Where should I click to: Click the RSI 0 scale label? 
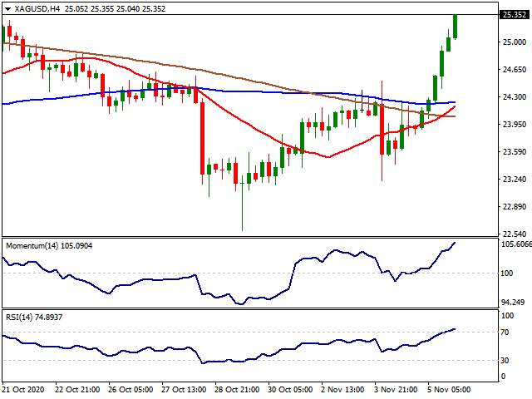(503, 377)
